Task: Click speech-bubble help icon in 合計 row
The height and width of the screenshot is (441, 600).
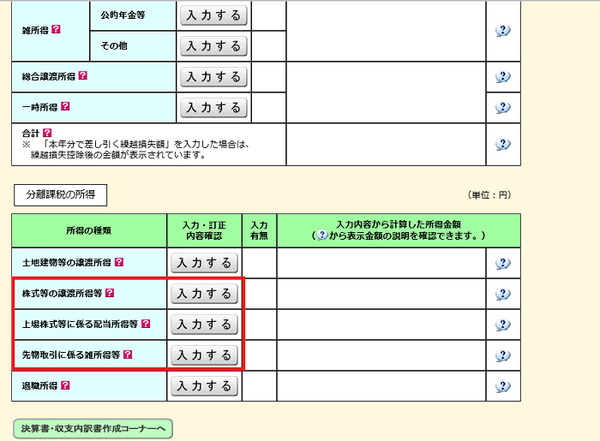Action: (503, 144)
